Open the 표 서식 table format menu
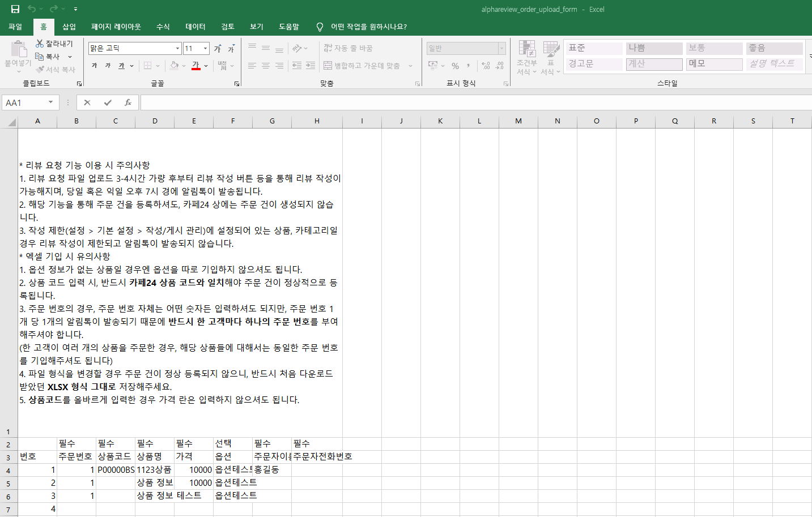The image size is (812, 517). pos(551,58)
